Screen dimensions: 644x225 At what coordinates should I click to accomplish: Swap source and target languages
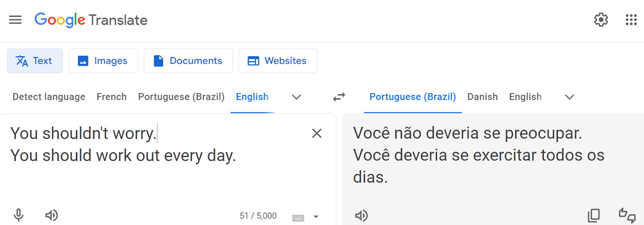(x=339, y=97)
